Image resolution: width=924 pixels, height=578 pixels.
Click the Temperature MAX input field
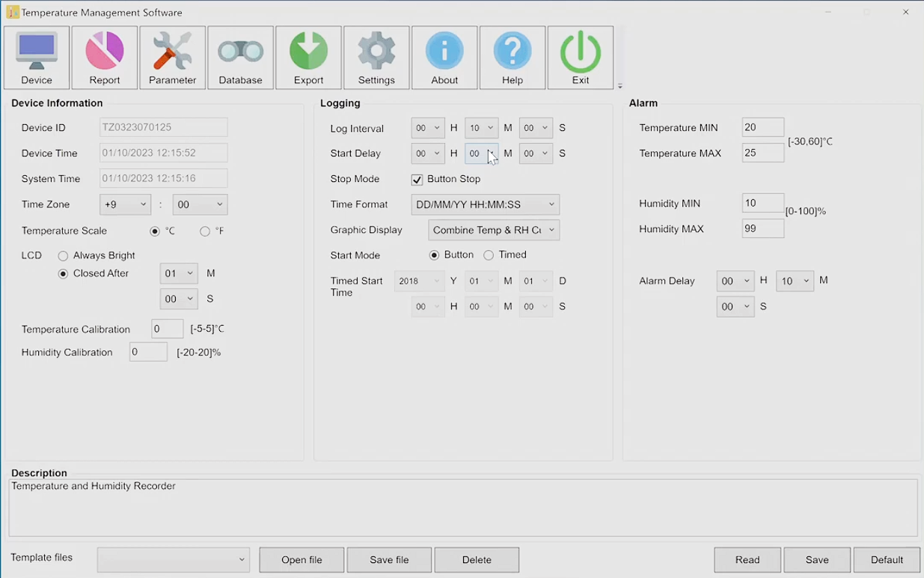click(762, 153)
